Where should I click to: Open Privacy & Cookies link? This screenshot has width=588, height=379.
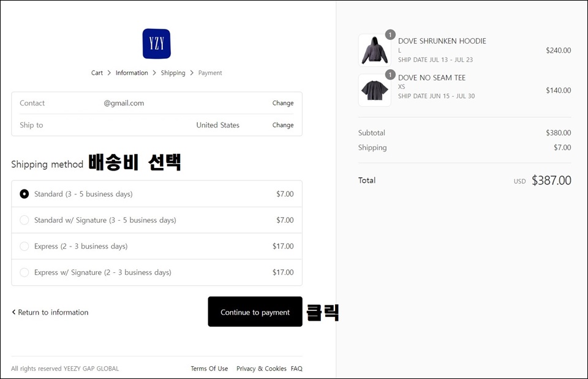tap(262, 369)
